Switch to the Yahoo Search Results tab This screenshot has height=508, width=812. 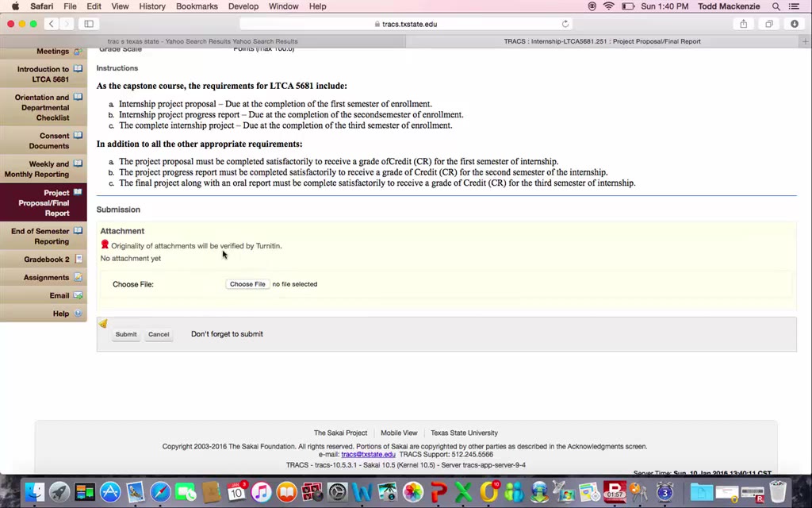[203, 41]
